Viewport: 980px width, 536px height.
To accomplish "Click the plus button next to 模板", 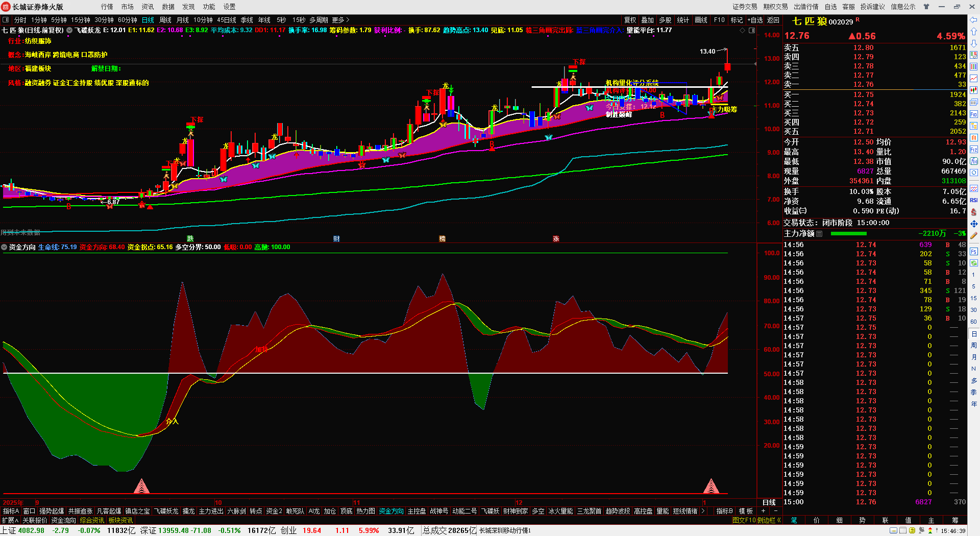I will click(x=763, y=511).
